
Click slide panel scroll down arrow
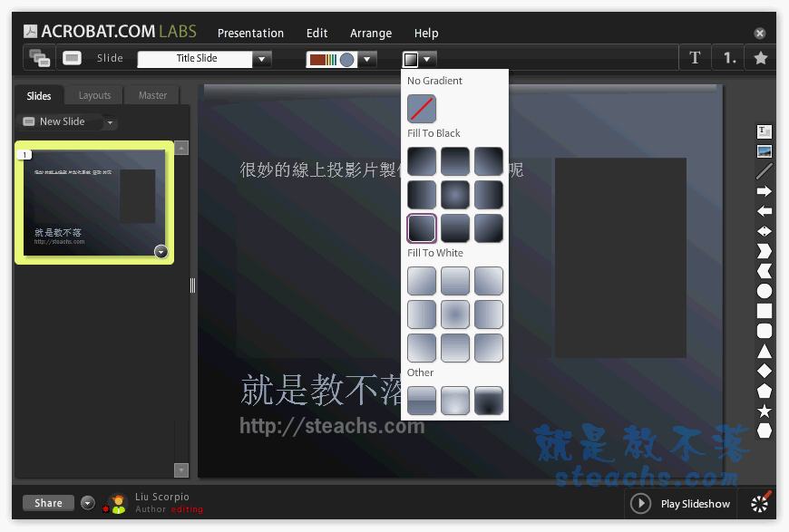coord(181,470)
